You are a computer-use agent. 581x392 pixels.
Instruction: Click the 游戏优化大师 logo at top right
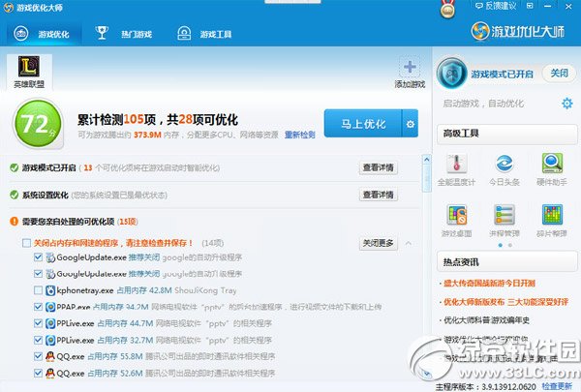(518, 31)
